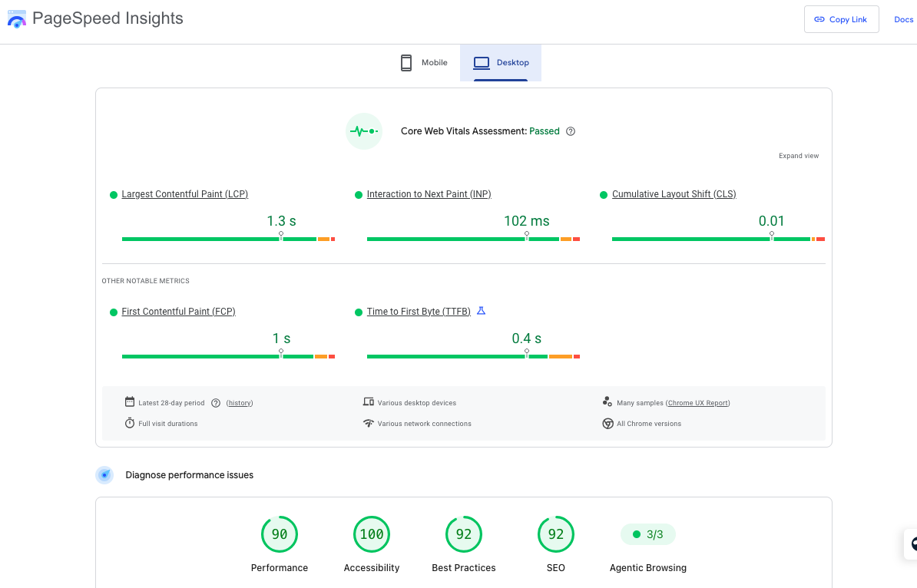917x588 pixels.
Task: Click the Performance score gauge 90
Action: [280, 534]
